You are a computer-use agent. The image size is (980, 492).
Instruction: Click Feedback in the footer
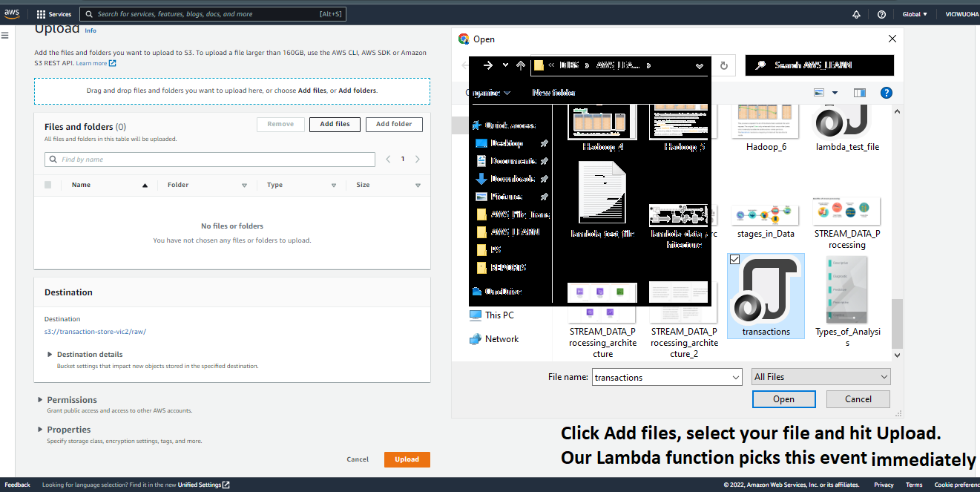coord(18,485)
